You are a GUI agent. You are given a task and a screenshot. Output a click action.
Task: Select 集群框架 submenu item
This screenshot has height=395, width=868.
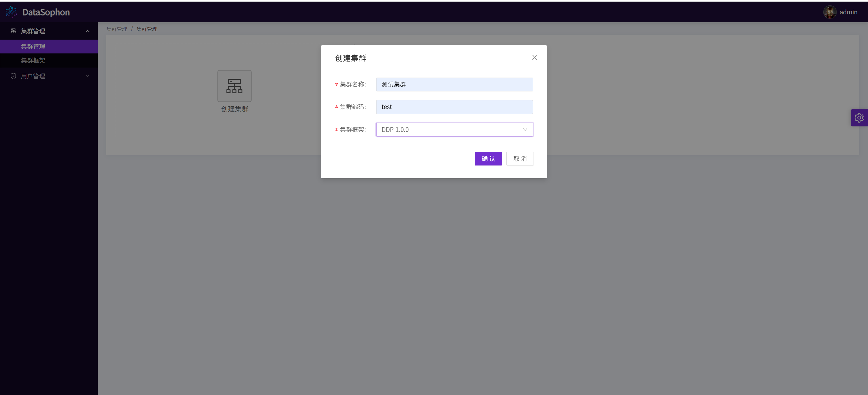(x=49, y=60)
